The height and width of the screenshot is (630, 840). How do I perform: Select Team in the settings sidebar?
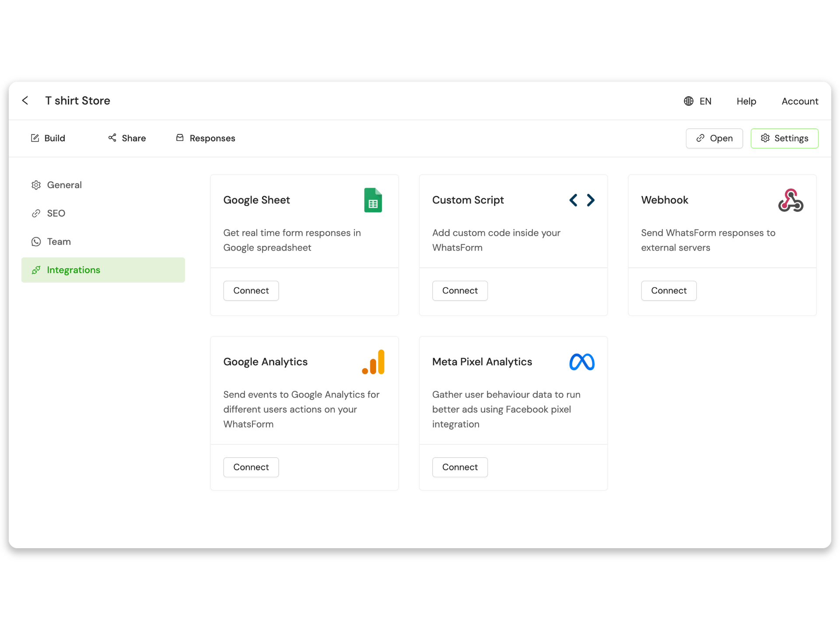59,242
